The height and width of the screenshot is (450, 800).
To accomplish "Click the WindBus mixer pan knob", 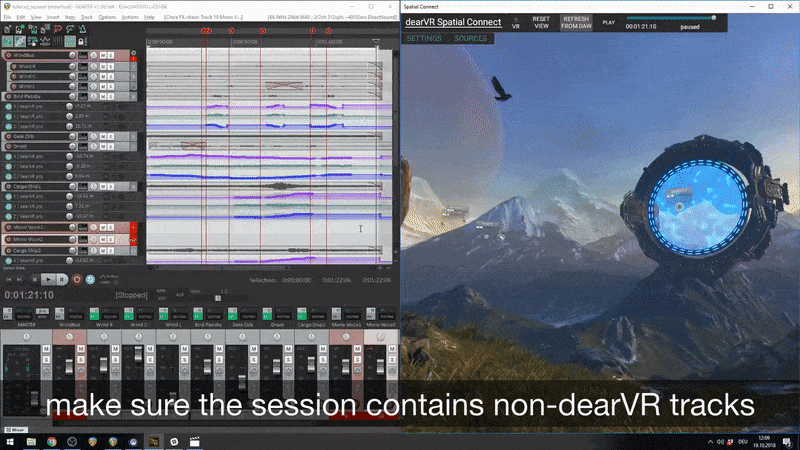I will pyautogui.click(x=69, y=337).
